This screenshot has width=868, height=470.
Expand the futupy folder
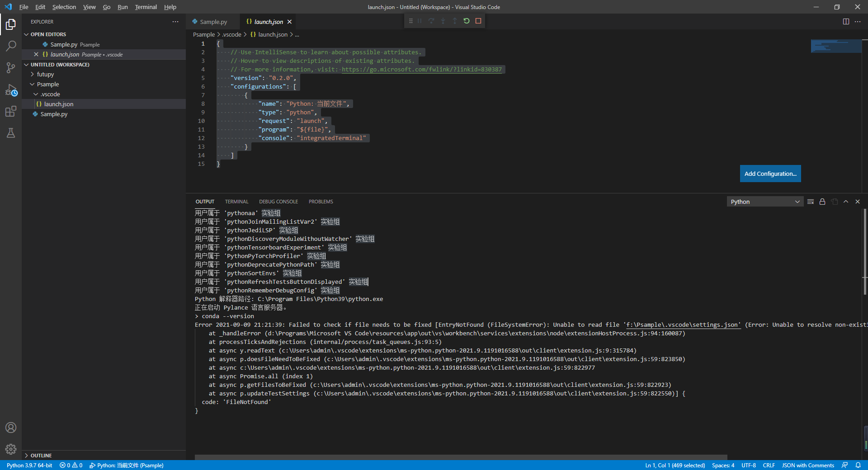(x=45, y=74)
